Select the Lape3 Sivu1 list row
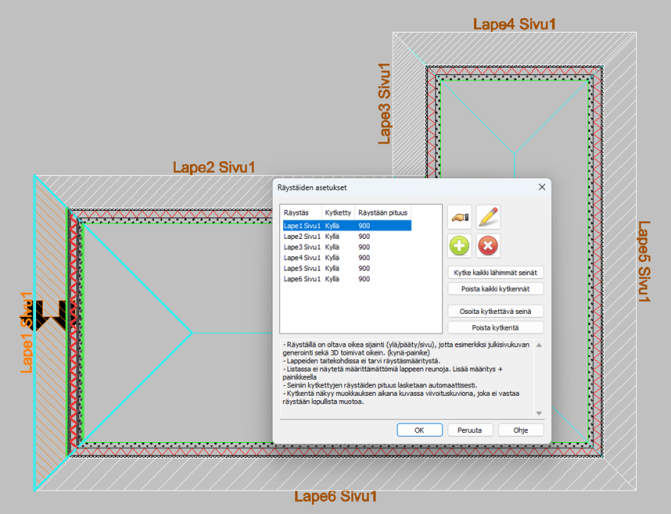This screenshot has width=671, height=514. [346, 247]
